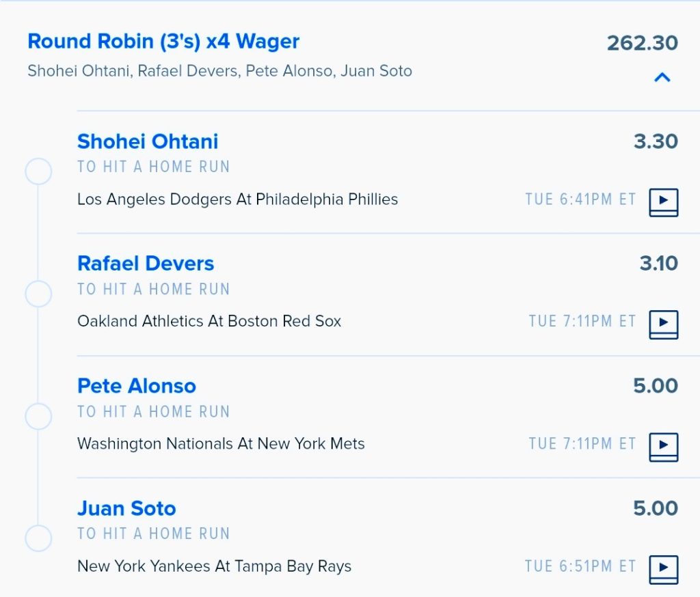Select Washington Nationals At New York Mets game
Screen dimensions: 700x597
[x=221, y=444]
